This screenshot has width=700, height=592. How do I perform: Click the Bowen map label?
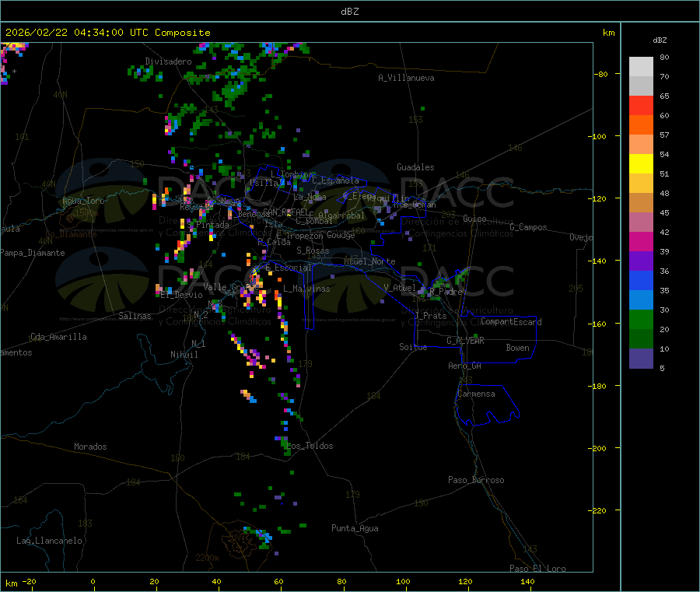click(x=518, y=348)
